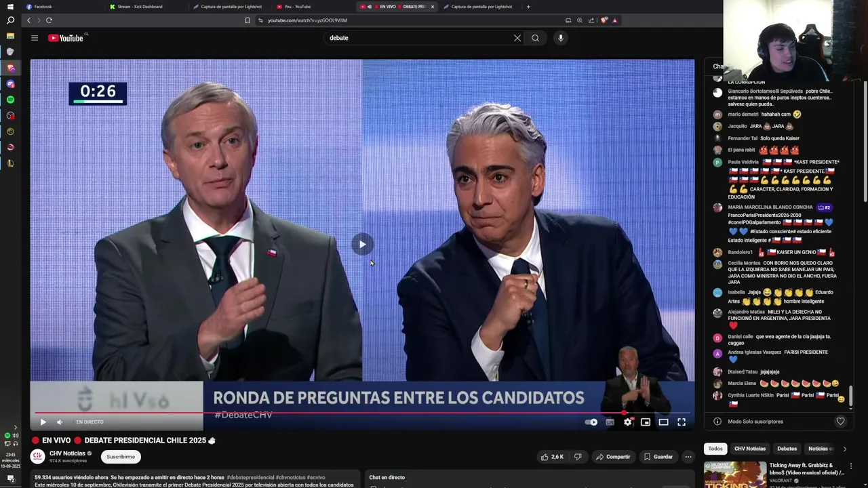Screen dimensions: 868x488
Task: Open the Brave Shields lion icon
Action: pyautogui.click(x=604, y=20)
